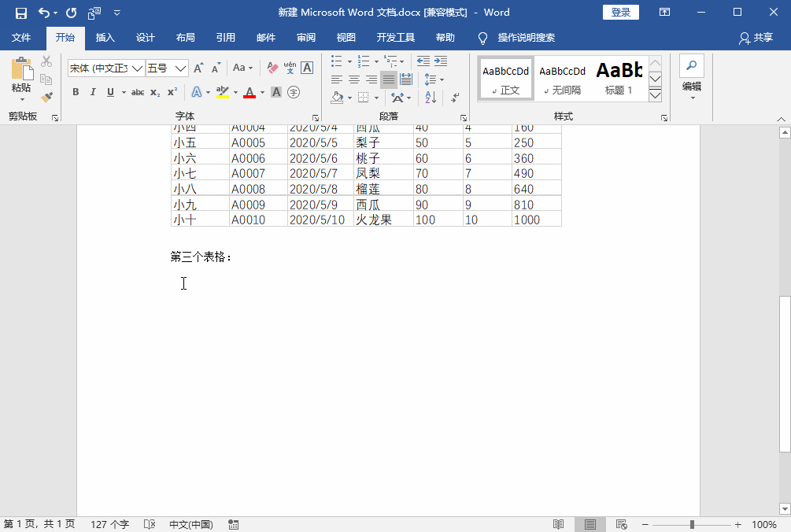Open the font name dropdown 宋体

[137, 68]
